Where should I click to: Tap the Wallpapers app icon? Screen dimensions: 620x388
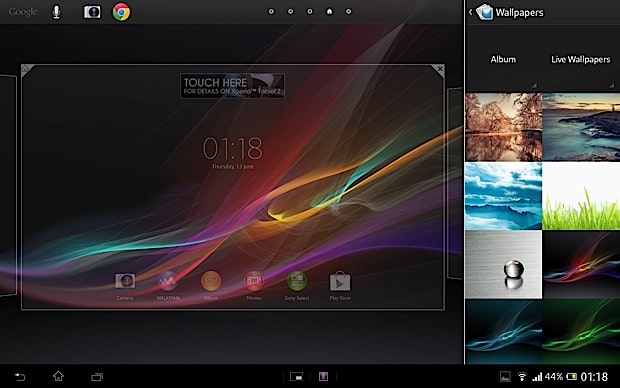pos(484,12)
